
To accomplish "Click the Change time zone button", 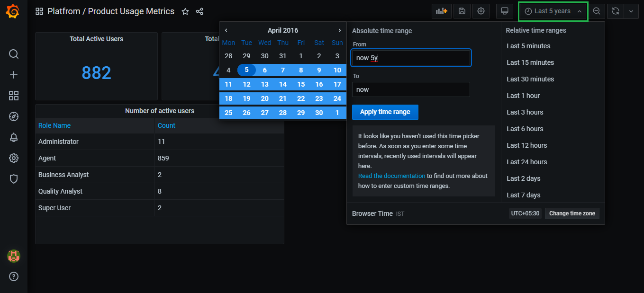I will pyautogui.click(x=572, y=213).
